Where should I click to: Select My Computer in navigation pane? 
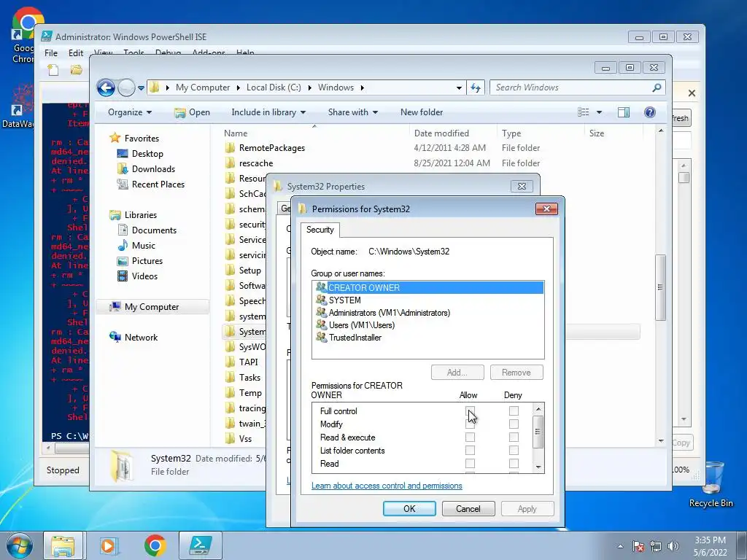(x=152, y=307)
